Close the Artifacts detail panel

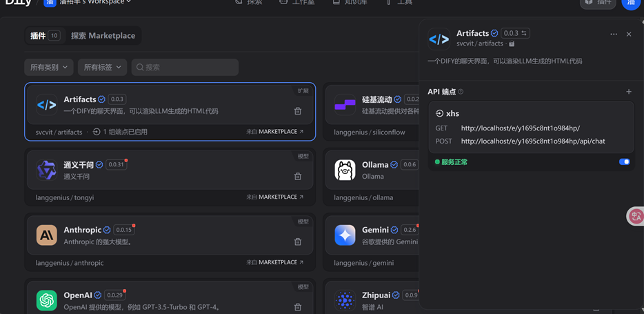(x=629, y=34)
